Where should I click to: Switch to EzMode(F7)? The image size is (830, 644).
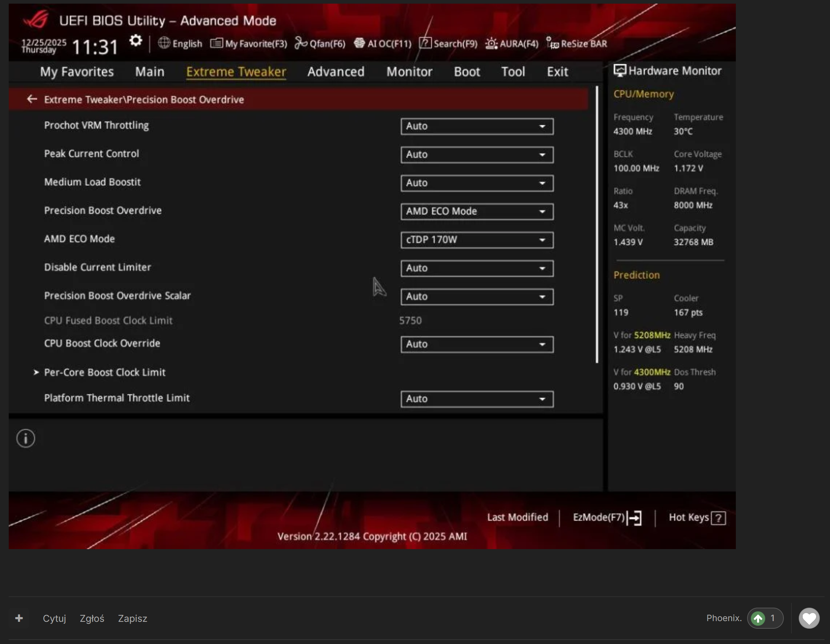click(x=607, y=517)
